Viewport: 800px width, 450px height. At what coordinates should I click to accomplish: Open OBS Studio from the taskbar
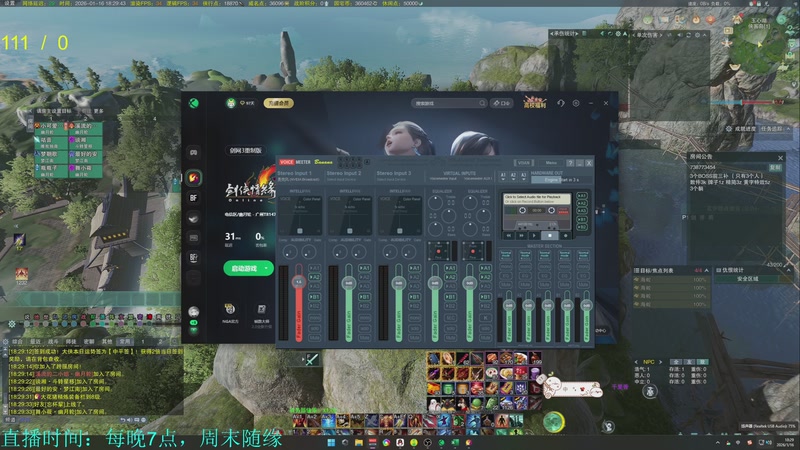428,442
